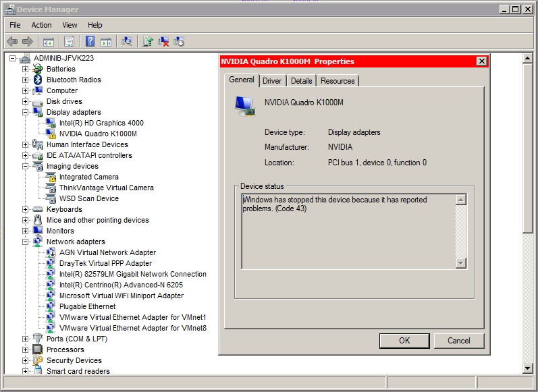Expand the Bluetooth Radios node
This screenshot has width=538, height=392.
[25, 80]
